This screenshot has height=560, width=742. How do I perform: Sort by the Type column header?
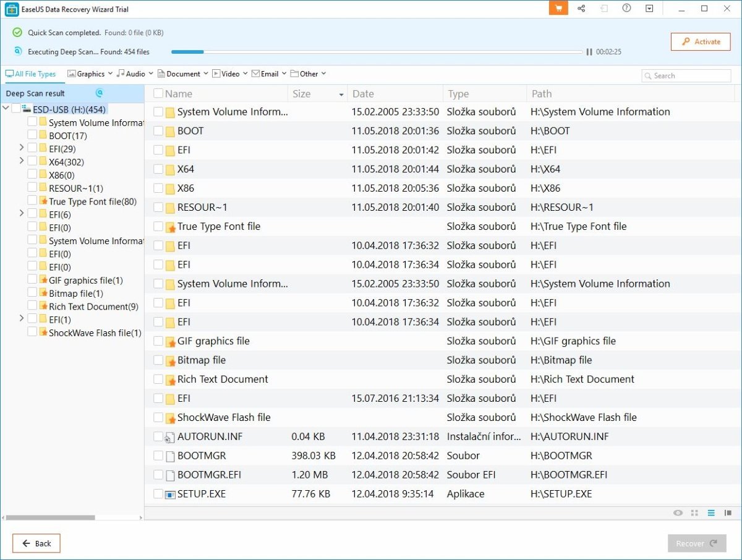point(485,94)
